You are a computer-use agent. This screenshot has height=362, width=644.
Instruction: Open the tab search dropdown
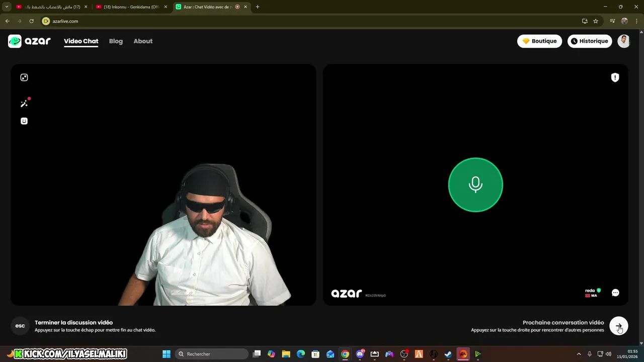coord(7,7)
